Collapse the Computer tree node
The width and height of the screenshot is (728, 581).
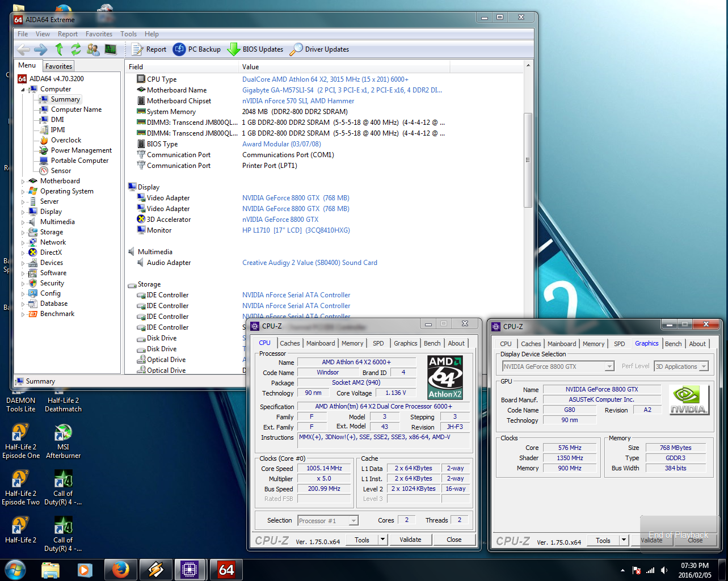click(23, 90)
